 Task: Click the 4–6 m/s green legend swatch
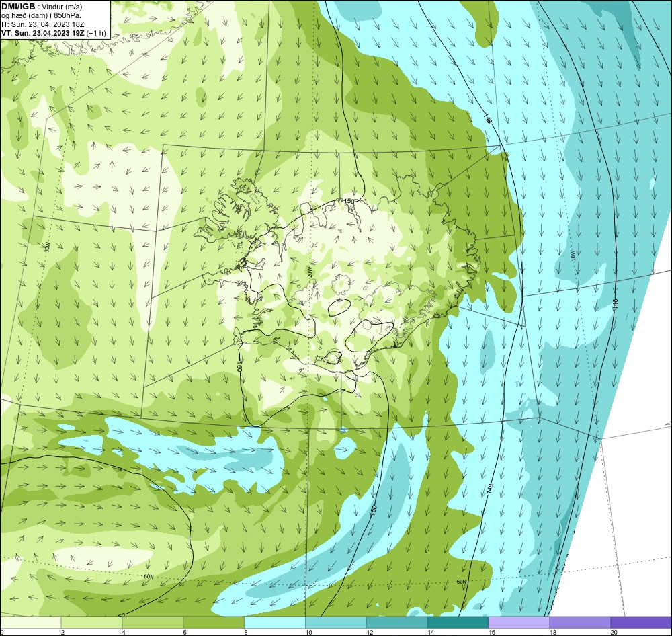coord(153,623)
